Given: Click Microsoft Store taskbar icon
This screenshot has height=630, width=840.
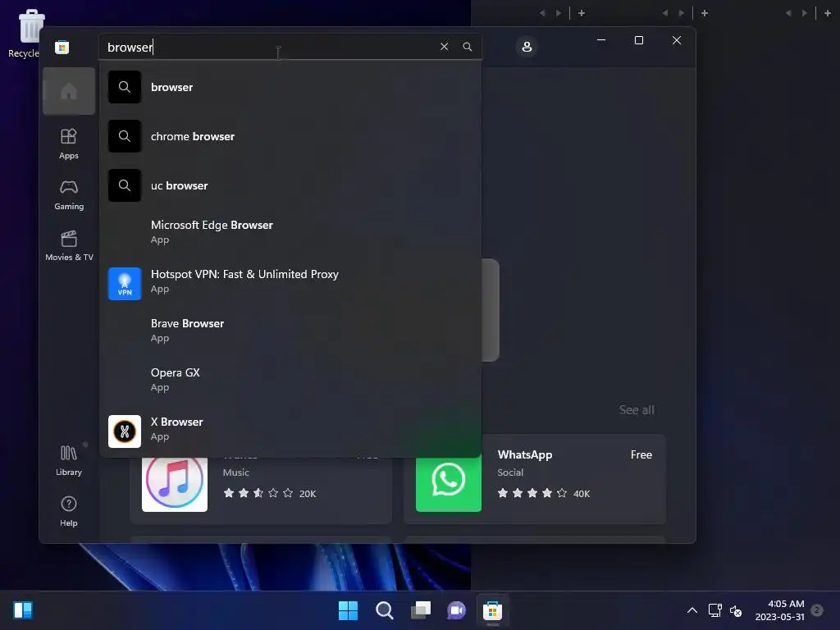Looking at the screenshot, I should pyautogui.click(x=492, y=610).
